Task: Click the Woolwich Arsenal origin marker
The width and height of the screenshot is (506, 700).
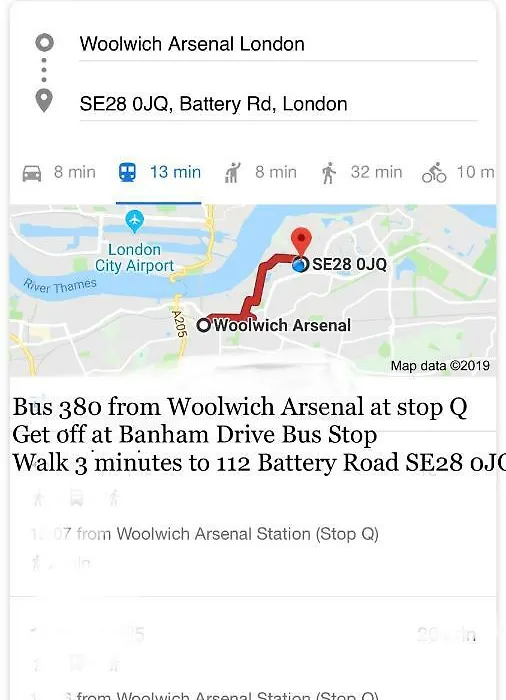Action: pyautogui.click(x=203, y=325)
